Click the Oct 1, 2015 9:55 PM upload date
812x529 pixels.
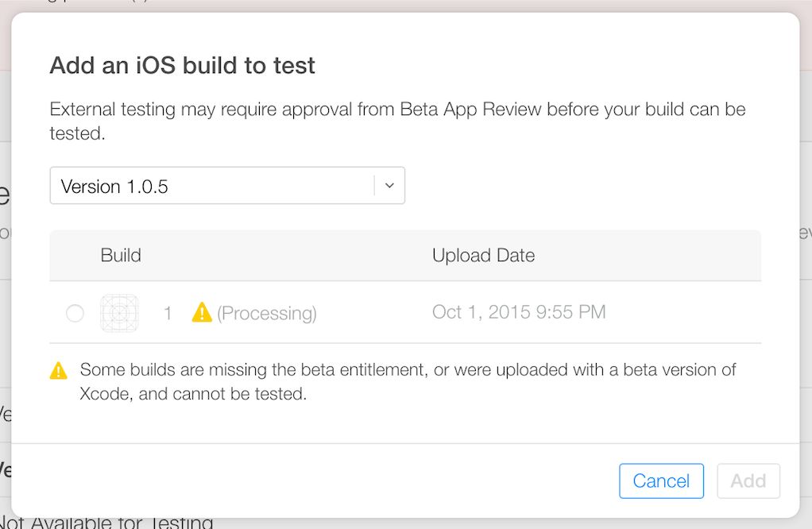coord(519,312)
